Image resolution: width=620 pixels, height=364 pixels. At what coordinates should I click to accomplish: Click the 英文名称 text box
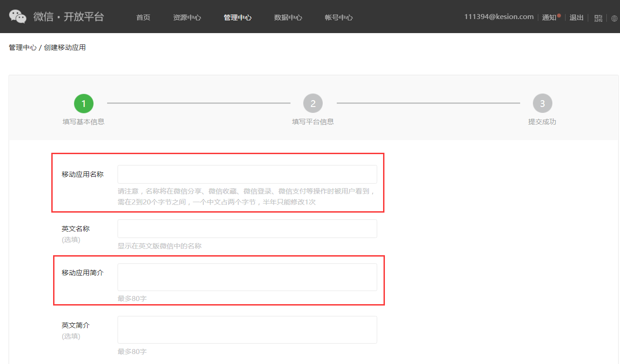(x=247, y=228)
